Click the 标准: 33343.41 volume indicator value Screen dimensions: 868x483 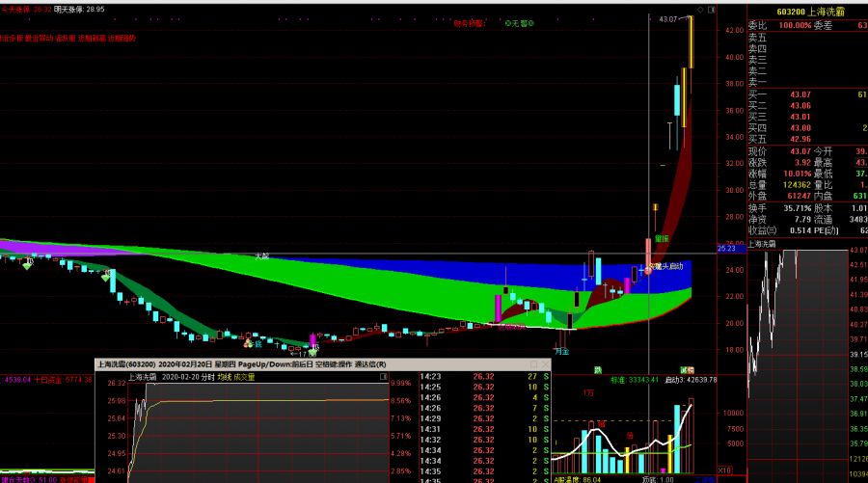635,380
